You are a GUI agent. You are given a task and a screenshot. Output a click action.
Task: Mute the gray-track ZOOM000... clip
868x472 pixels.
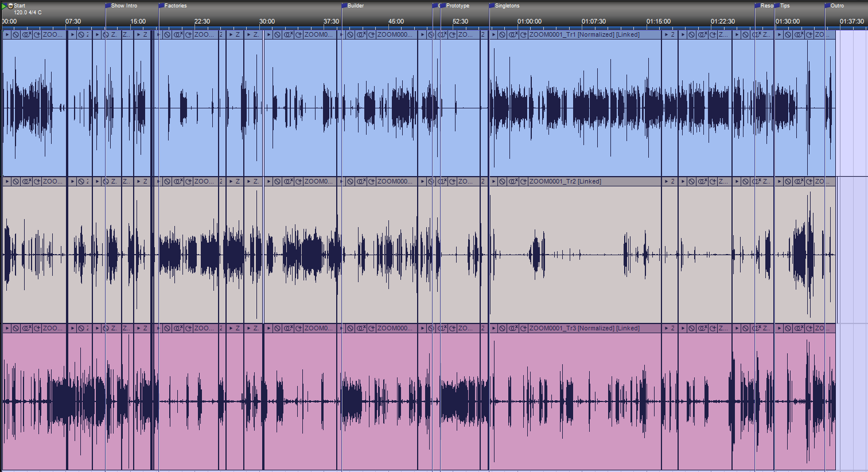pos(350,181)
